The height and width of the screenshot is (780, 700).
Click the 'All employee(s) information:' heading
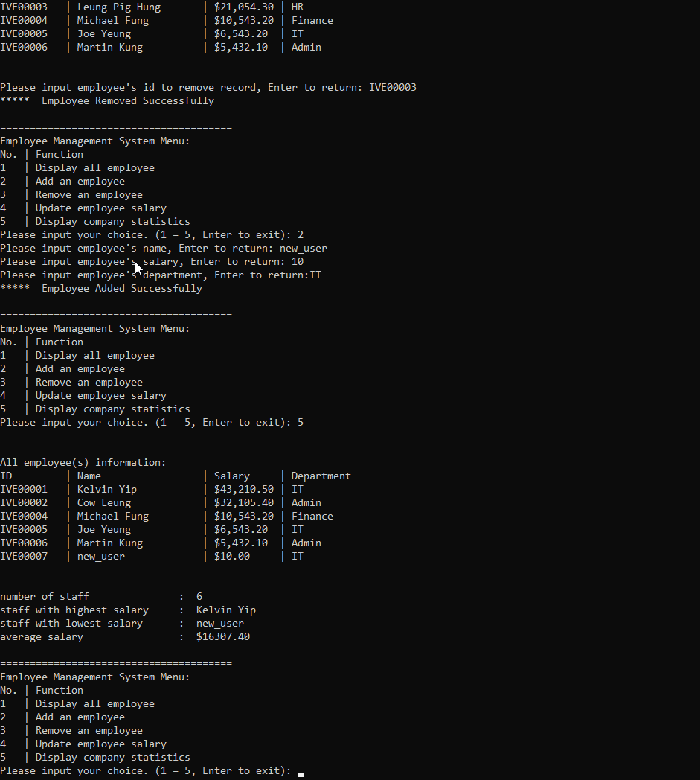pyautogui.click(x=83, y=463)
